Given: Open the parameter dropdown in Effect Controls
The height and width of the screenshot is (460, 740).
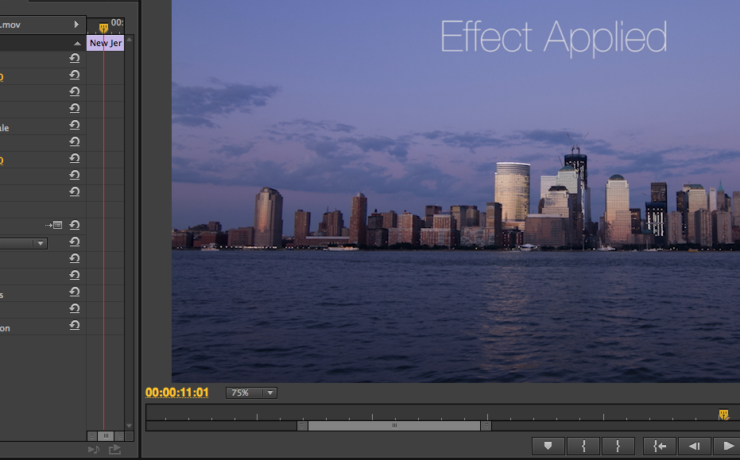Looking at the screenshot, I should click(24, 243).
